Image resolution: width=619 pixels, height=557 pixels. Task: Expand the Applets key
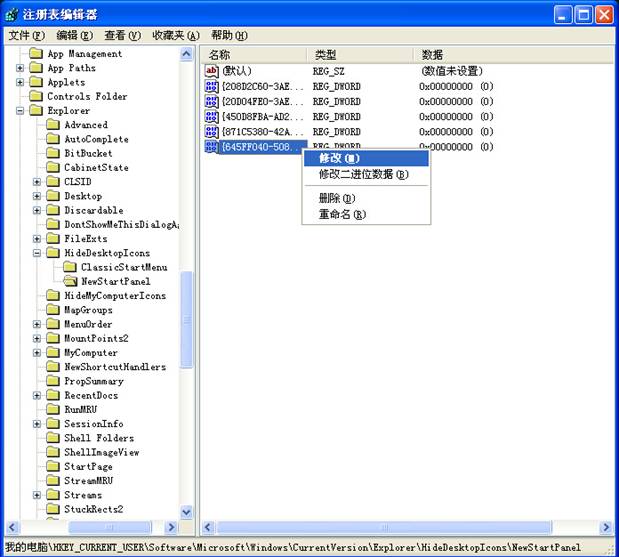click(20, 82)
